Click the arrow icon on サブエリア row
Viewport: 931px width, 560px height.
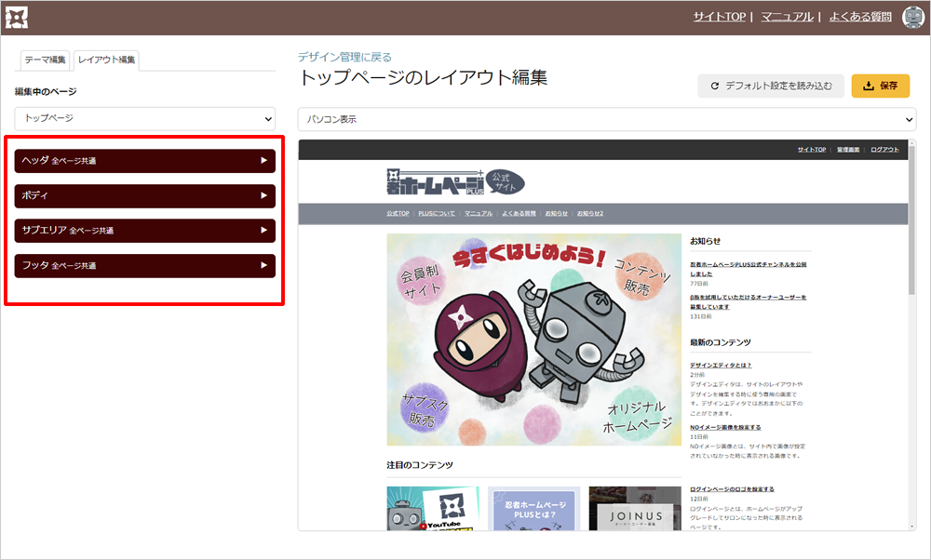264,231
